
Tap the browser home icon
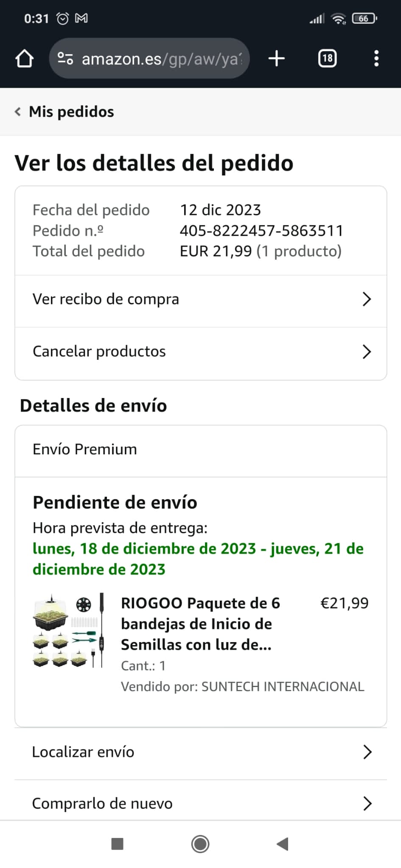coord(24,58)
